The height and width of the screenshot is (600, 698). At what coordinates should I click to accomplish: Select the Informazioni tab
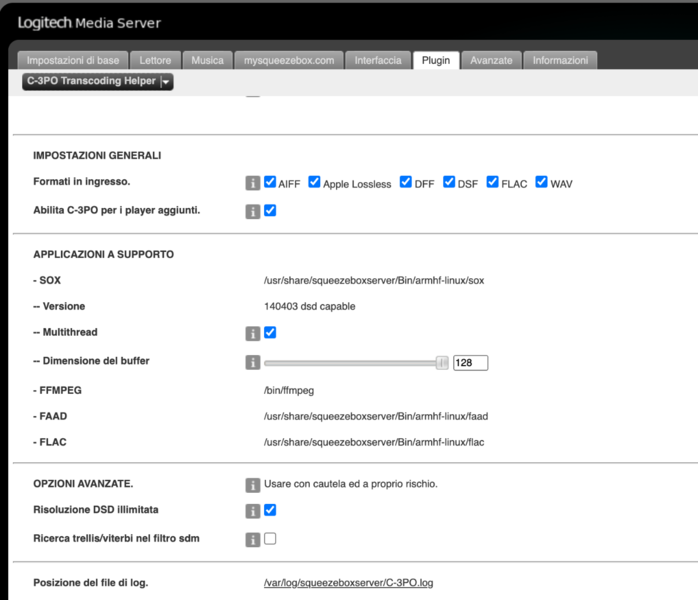click(x=560, y=60)
